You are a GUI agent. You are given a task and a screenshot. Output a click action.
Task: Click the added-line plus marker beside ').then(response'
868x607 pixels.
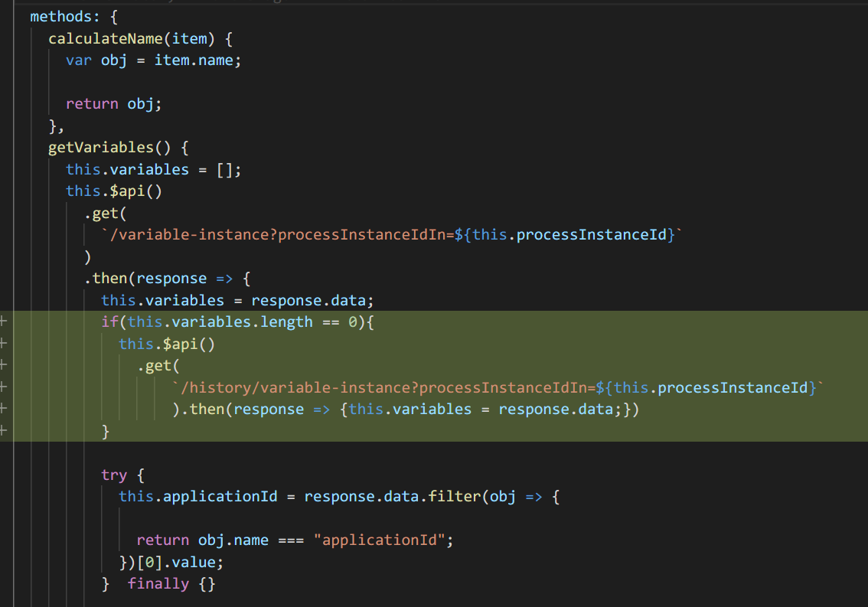pyautogui.click(x=3, y=409)
